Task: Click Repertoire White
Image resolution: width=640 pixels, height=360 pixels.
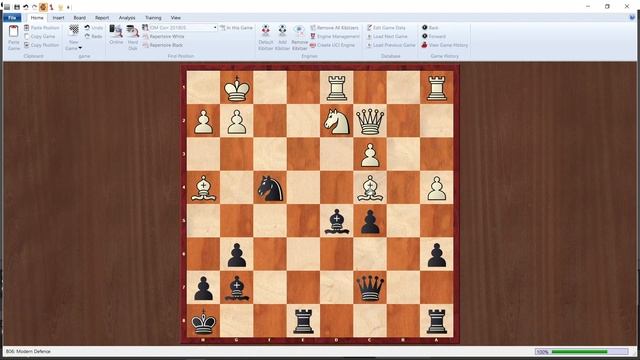Action: (x=163, y=36)
